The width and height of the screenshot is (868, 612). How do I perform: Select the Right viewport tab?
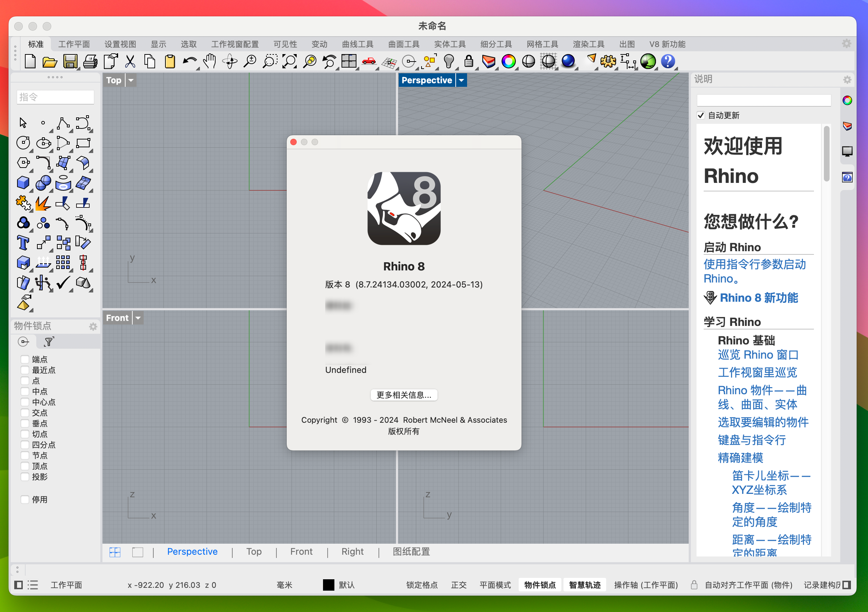point(352,552)
